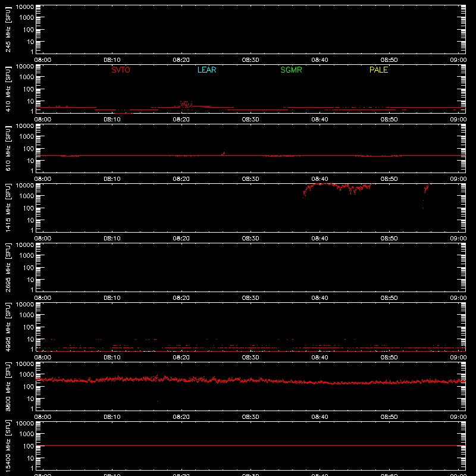This screenshot has width=476, height=476.
Task: Click the 10 y-axis label of 610 MHz panel
Action: click(x=31, y=161)
